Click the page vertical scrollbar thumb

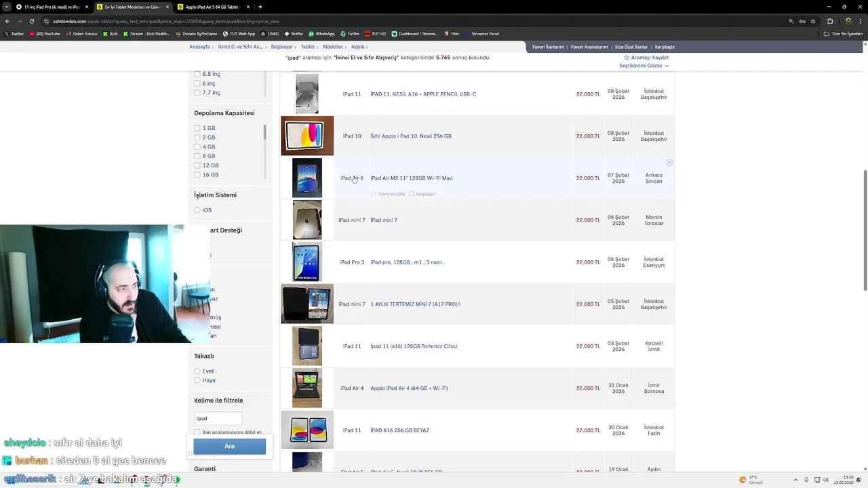[865, 230]
